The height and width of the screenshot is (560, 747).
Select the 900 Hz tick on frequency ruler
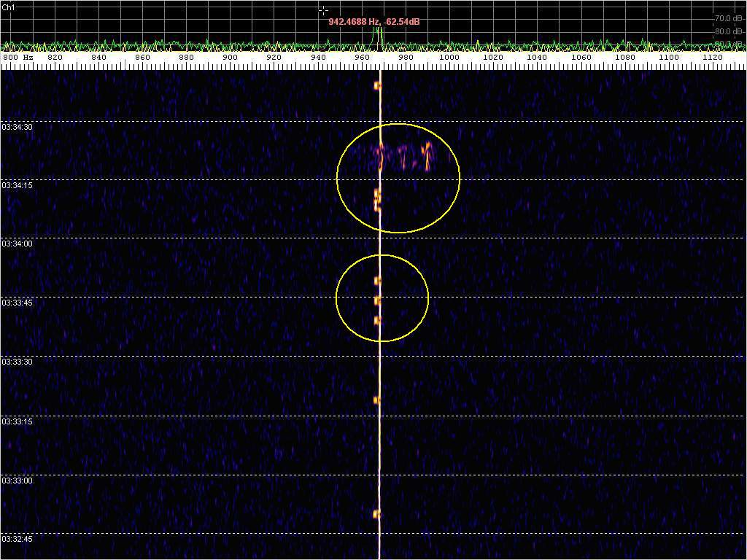click(230, 58)
